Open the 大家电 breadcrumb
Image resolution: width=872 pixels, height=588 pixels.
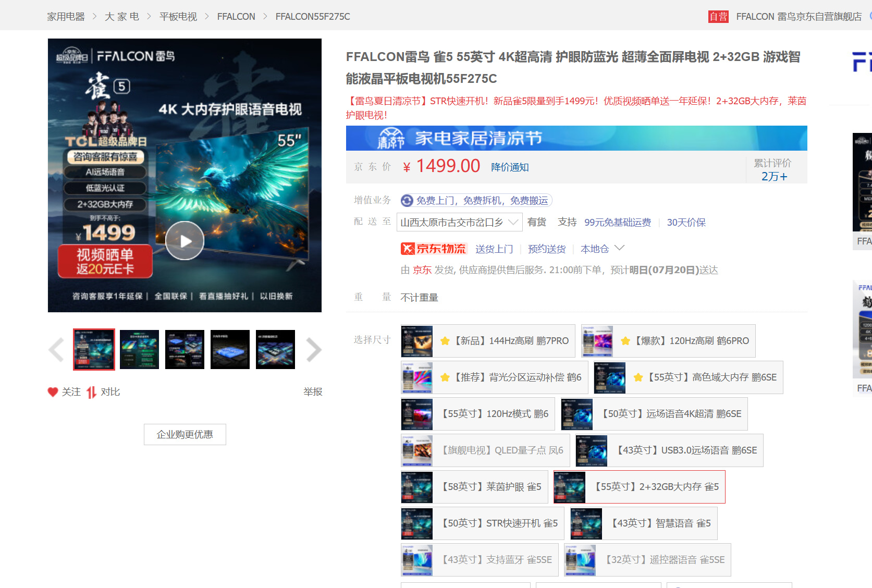122,17
